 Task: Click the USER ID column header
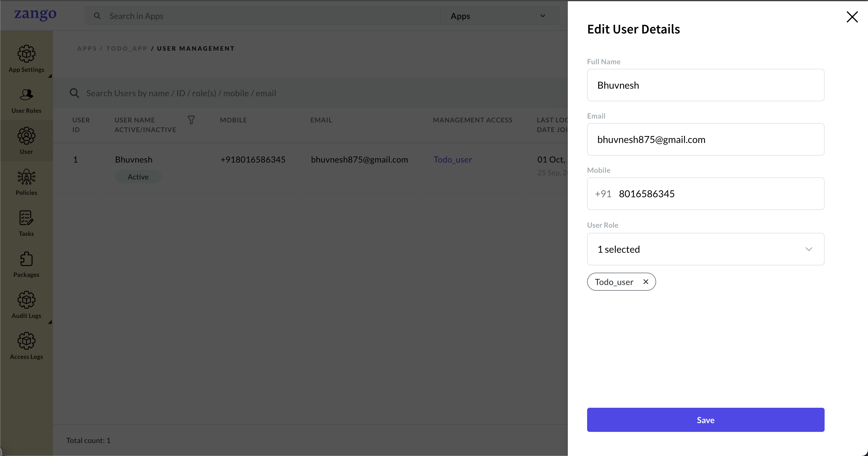[x=81, y=125]
